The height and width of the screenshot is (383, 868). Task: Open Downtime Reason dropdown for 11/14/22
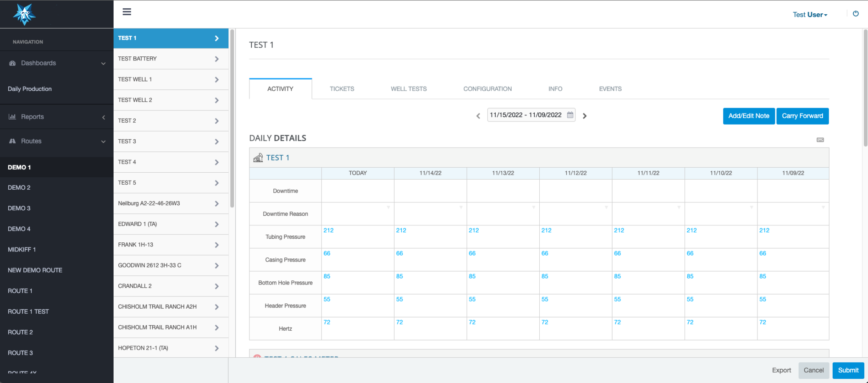pyautogui.click(x=461, y=208)
